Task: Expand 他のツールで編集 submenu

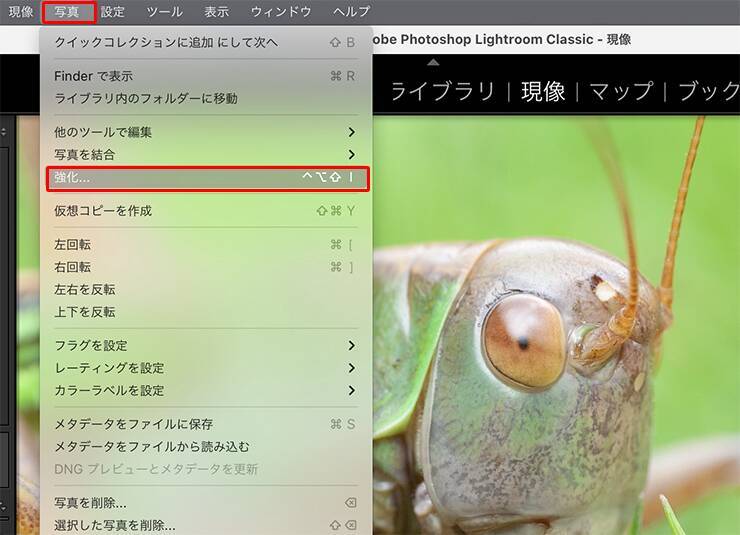Action: (x=206, y=132)
